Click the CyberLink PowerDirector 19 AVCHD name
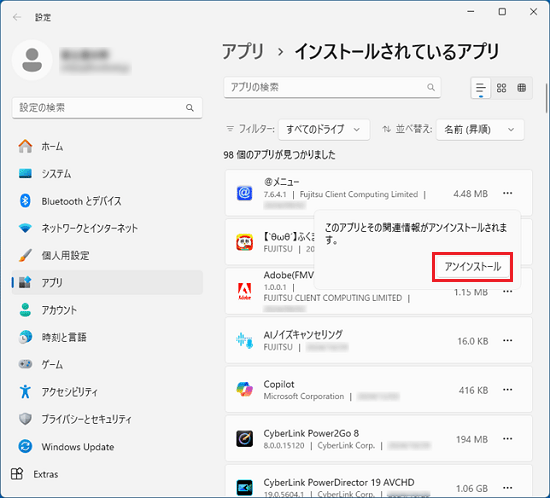 [x=339, y=483]
